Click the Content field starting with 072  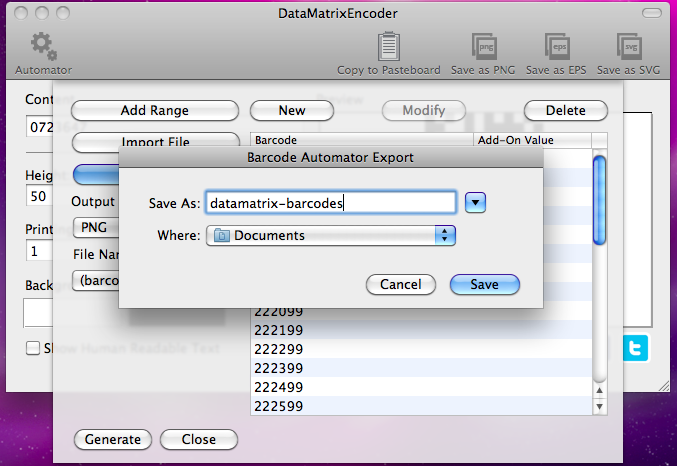(x=40, y=127)
